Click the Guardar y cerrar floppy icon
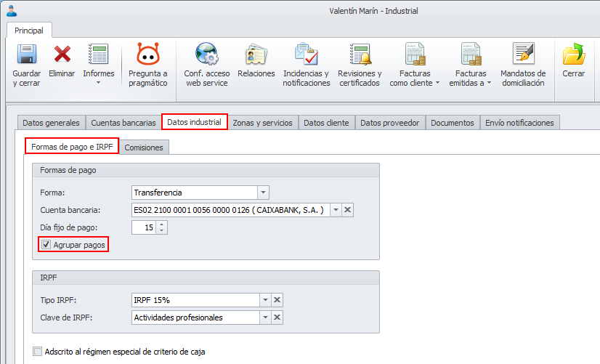Image resolution: width=600 pixels, height=364 pixels. [26, 54]
